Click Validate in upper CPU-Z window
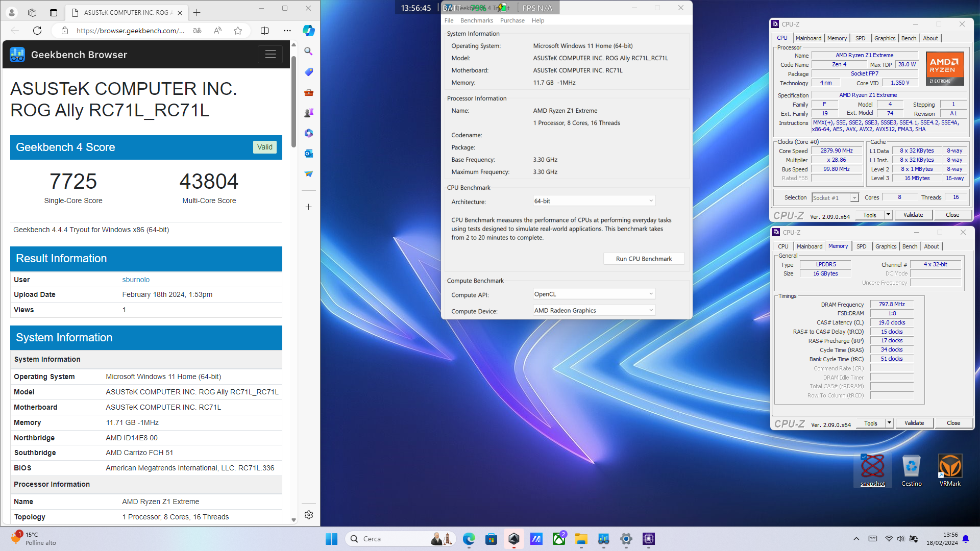 [x=913, y=215]
